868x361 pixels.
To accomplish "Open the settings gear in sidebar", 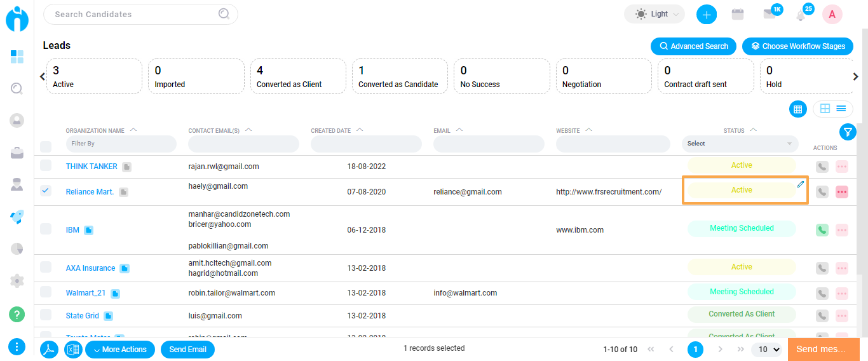I will [17, 281].
